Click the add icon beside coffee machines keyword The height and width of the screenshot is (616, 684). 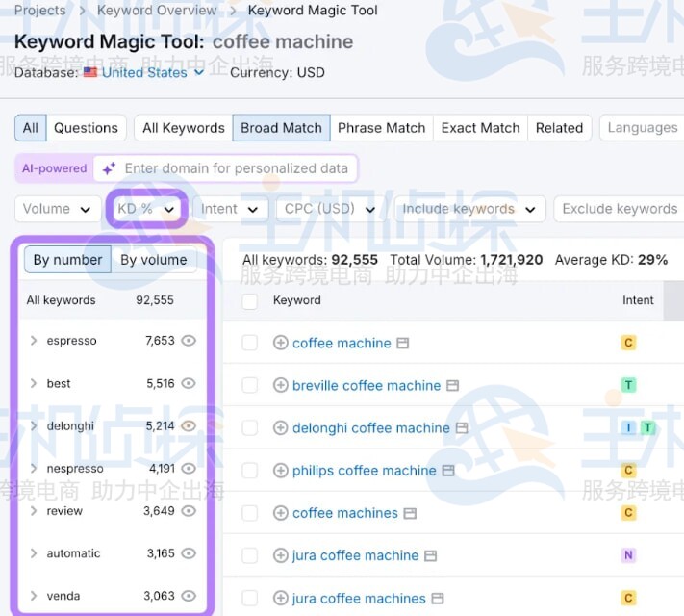[281, 513]
